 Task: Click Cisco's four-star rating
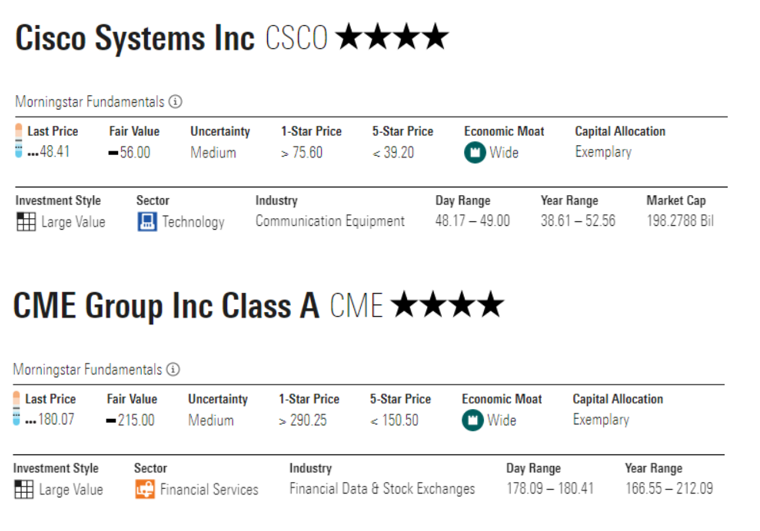pyautogui.click(x=392, y=38)
